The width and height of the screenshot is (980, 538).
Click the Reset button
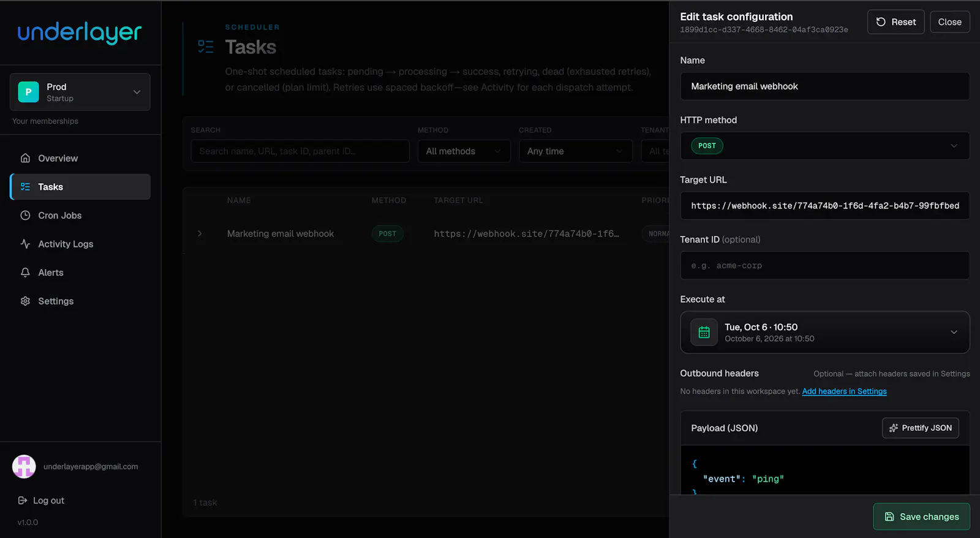click(895, 22)
